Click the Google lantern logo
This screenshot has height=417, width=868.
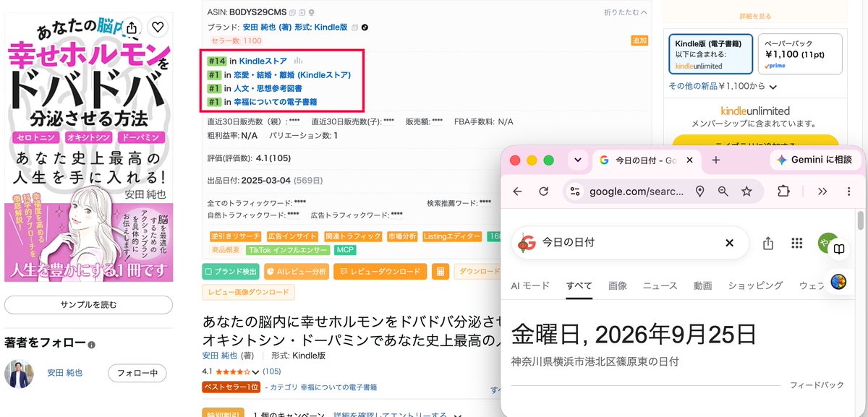527,243
